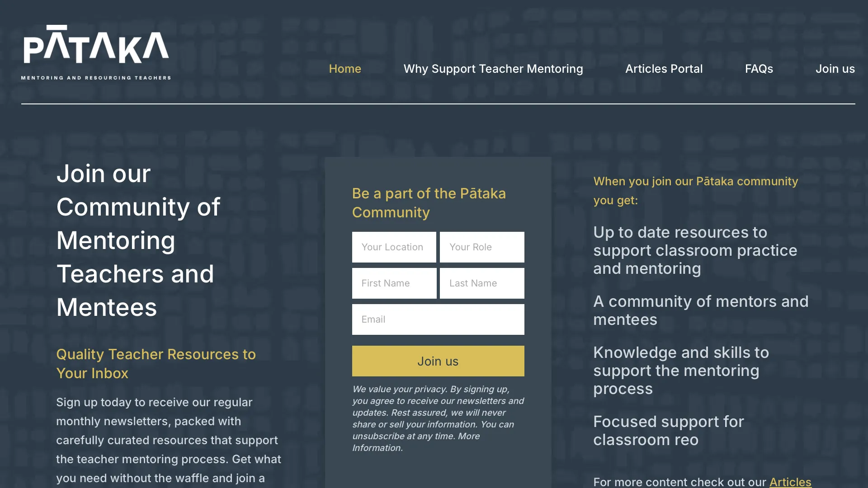Click the Home navigation icon
The image size is (868, 488).
coord(345,69)
